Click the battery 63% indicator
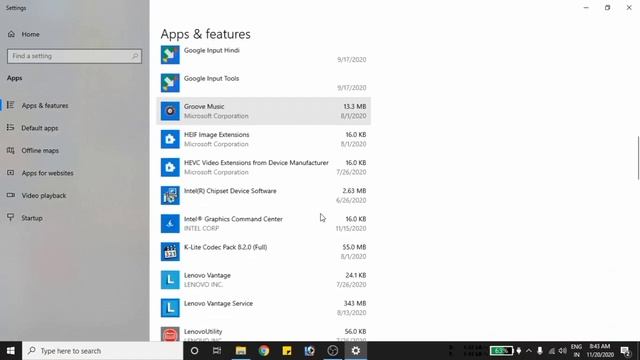The height and width of the screenshot is (360, 640). (x=501, y=351)
